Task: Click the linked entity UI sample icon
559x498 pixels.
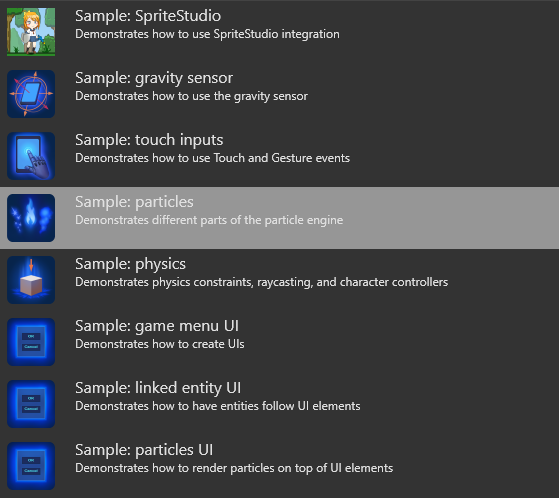Action: (x=31, y=404)
